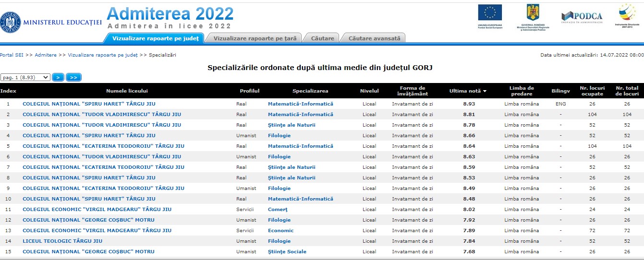Click the Instrumente Structurale logo
The width and height of the screenshot is (644, 260).
point(626,12)
